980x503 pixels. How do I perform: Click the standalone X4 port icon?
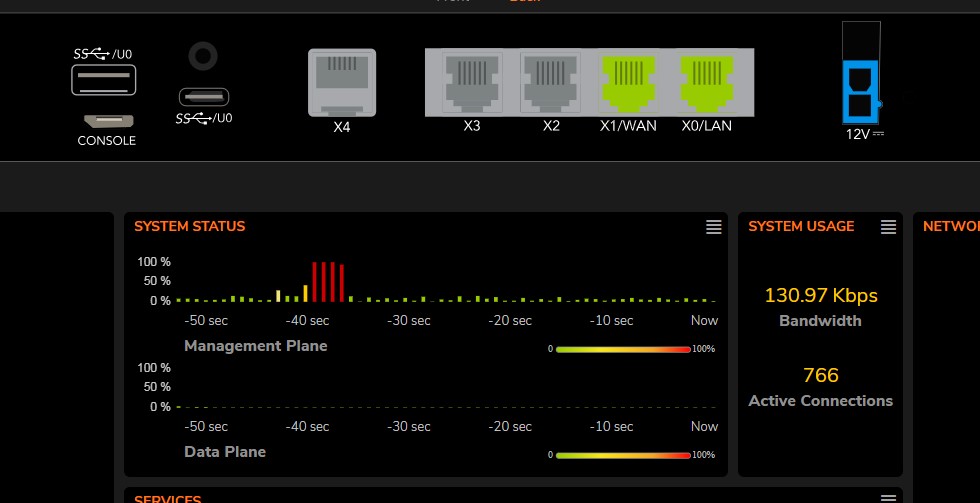(342, 82)
